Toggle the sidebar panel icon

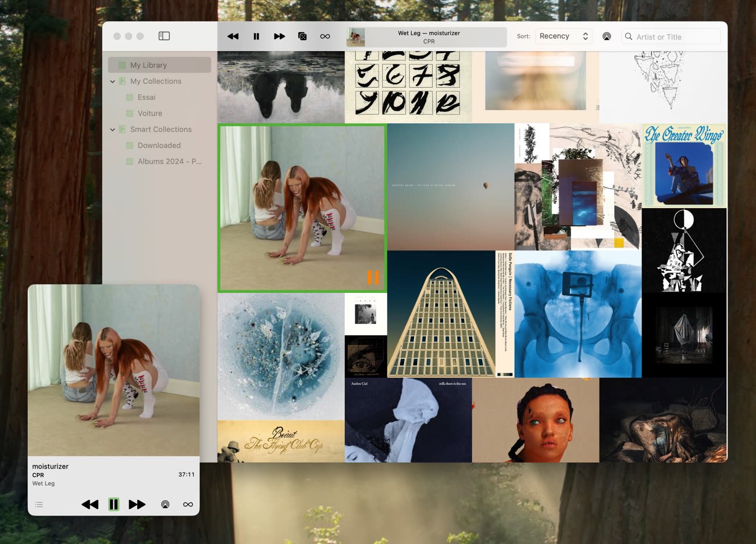coord(164,36)
